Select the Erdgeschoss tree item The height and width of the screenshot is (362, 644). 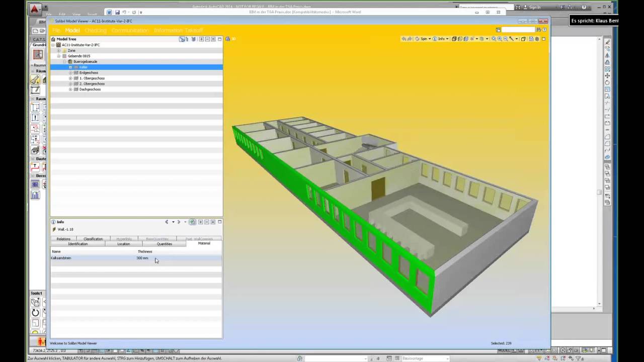click(89, 72)
